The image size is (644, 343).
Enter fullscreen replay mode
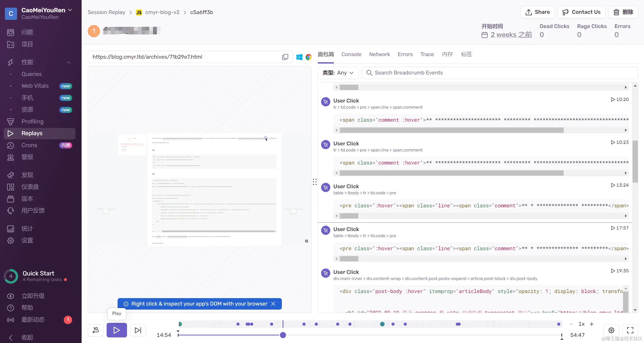coord(630,330)
